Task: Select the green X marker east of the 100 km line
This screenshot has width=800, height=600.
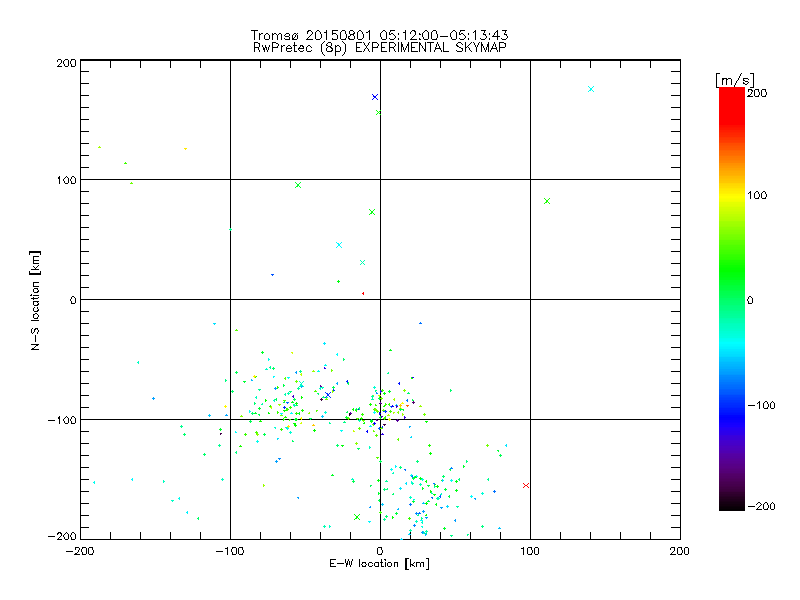Action: click(547, 201)
